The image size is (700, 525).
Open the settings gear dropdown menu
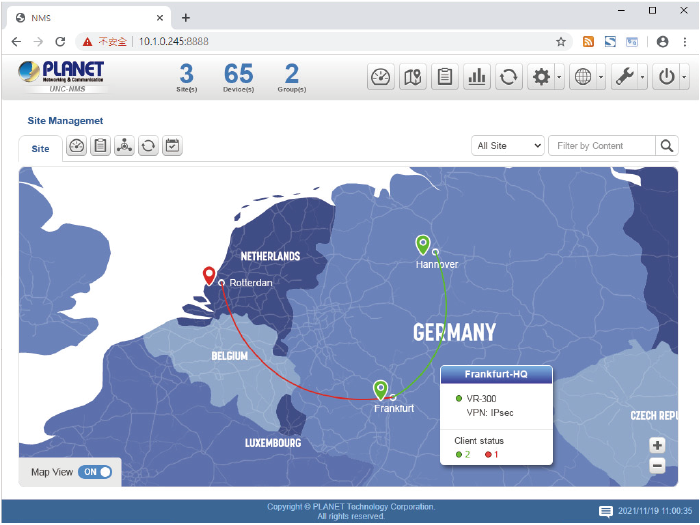coord(545,77)
